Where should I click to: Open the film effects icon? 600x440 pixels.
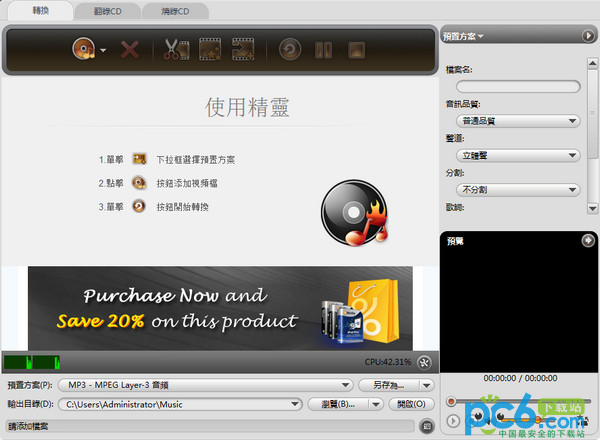coord(210,49)
